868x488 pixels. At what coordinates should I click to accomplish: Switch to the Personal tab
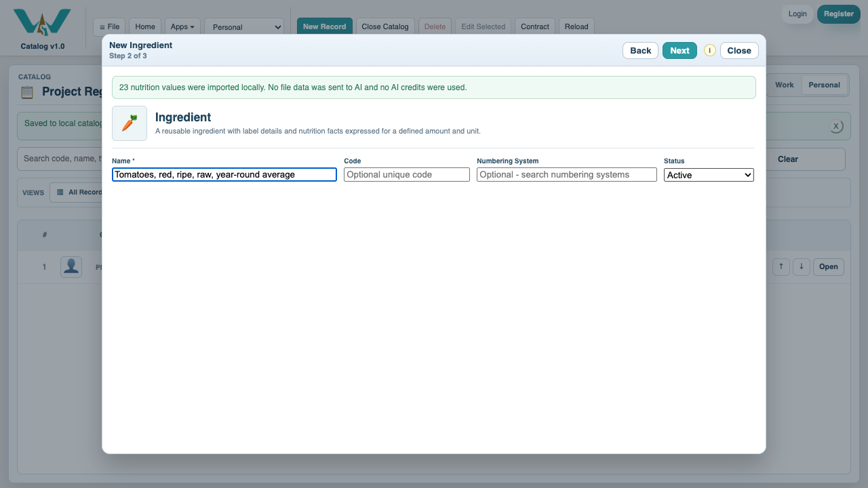tap(825, 85)
